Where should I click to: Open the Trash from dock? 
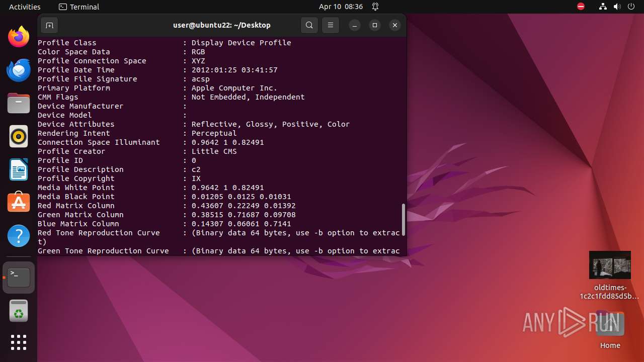19,311
